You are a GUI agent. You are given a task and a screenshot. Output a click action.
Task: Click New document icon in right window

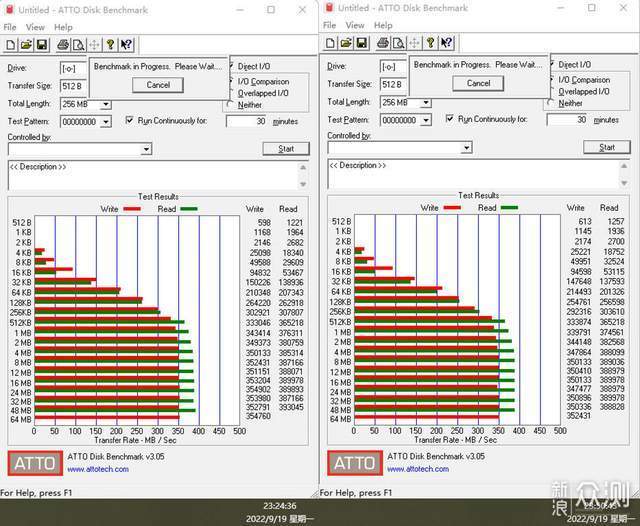331,43
